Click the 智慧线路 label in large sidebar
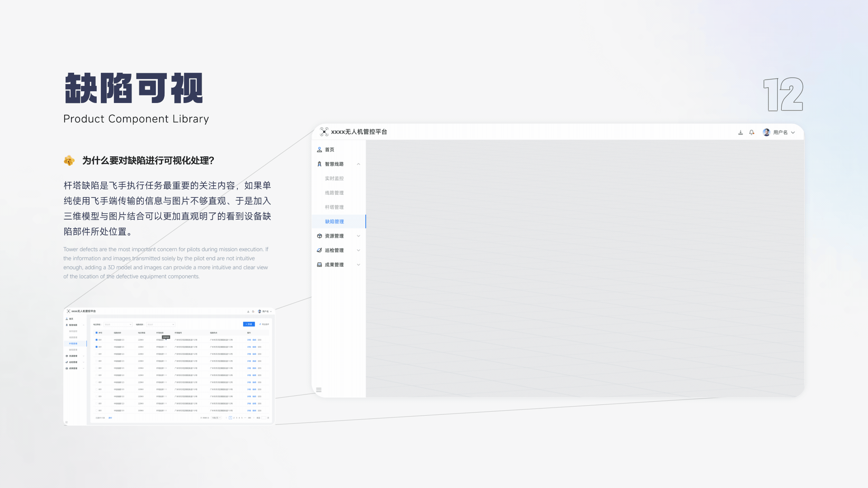Viewport: 868px width, 488px height. [334, 164]
